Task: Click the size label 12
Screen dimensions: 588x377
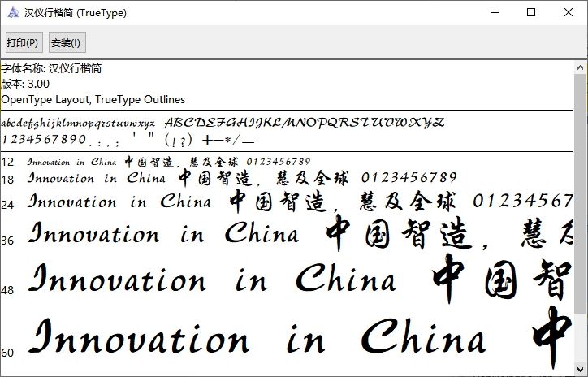Action: pyautogui.click(x=7, y=162)
